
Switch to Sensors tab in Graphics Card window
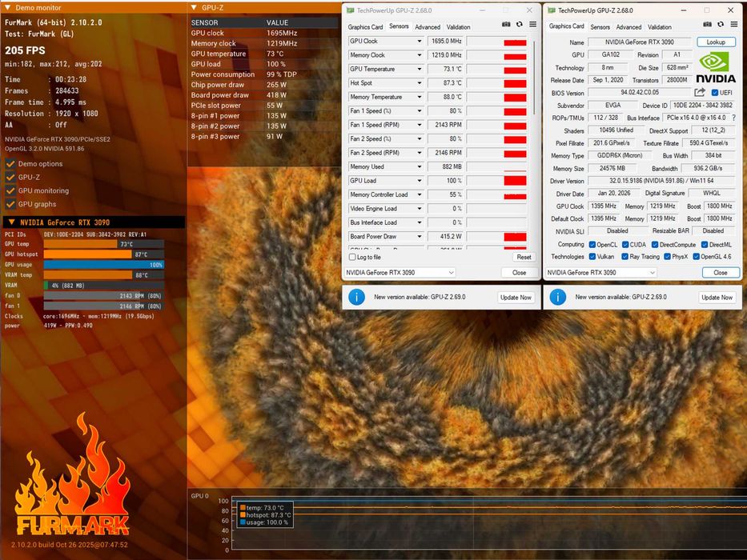(600, 27)
